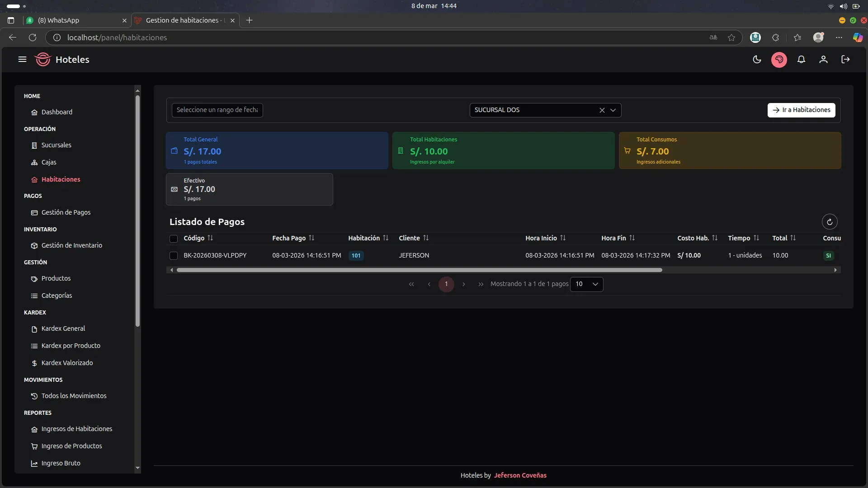Open the Jeferson Coveñas footer link
The height and width of the screenshot is (488, 868).
(520, 475)
